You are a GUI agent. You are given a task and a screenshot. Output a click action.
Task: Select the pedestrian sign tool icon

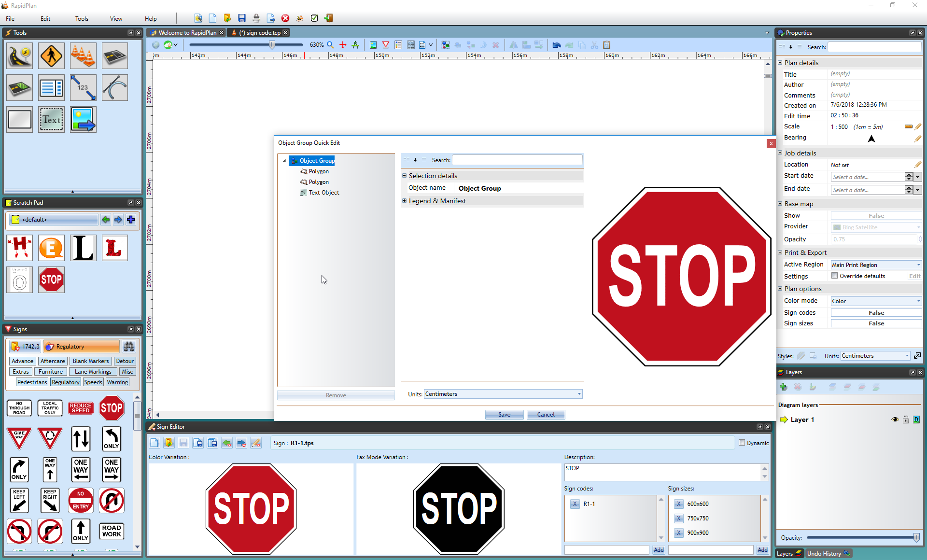[51, 56]
